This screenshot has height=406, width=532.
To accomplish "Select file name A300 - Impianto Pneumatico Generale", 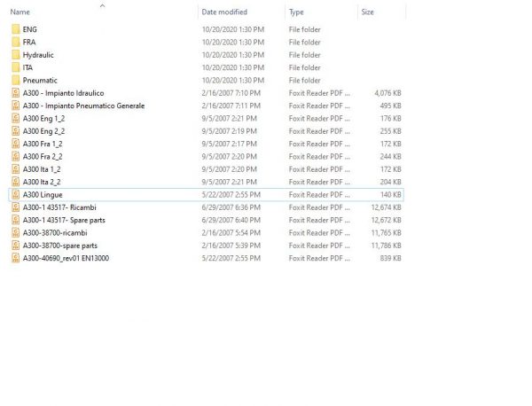I will 84,105.
